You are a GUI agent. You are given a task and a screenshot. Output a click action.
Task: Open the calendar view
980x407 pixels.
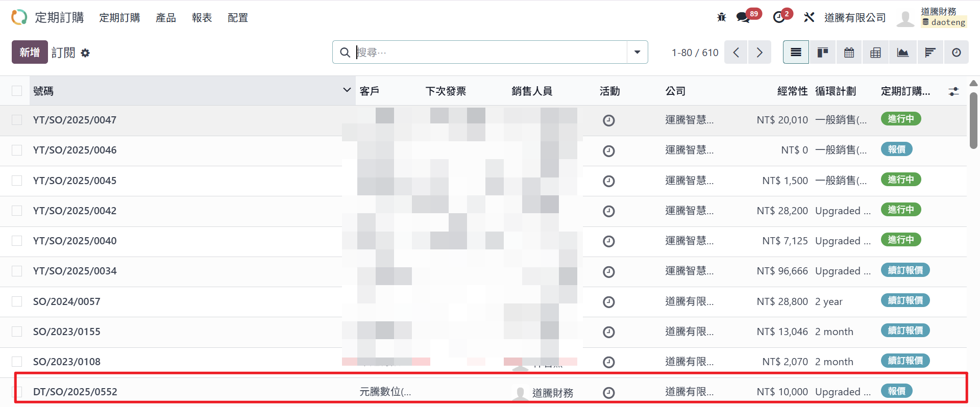849,53
